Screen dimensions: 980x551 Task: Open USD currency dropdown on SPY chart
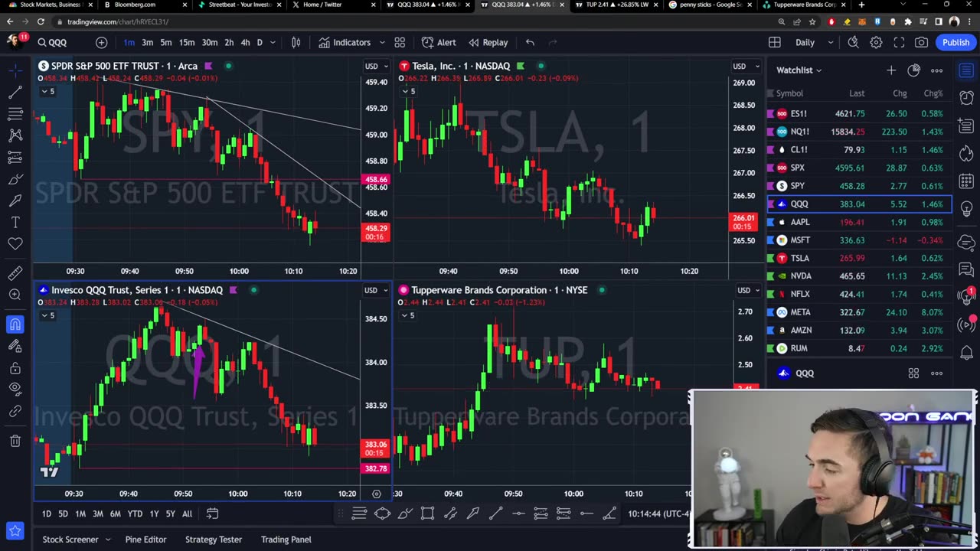pos(376,67)
